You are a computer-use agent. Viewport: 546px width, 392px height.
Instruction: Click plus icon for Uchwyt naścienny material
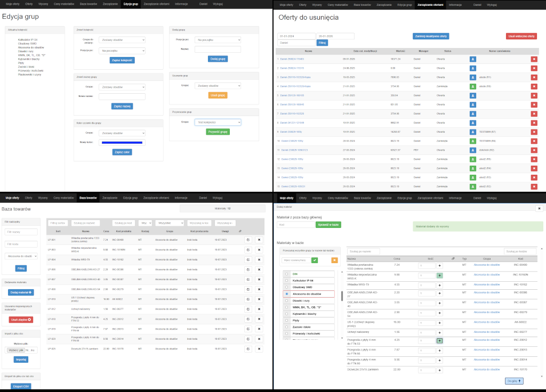[x=439, y=332]
